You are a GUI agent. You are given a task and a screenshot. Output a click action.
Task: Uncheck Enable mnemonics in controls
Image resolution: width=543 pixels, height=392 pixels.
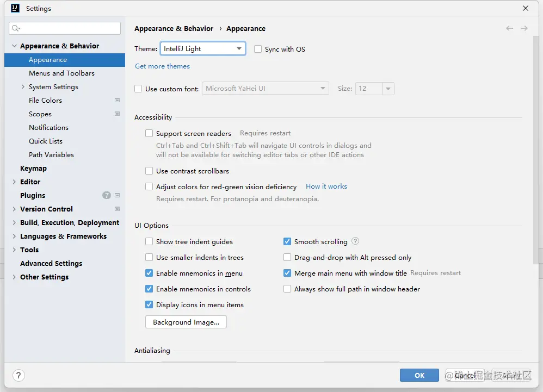click(149, 289)
